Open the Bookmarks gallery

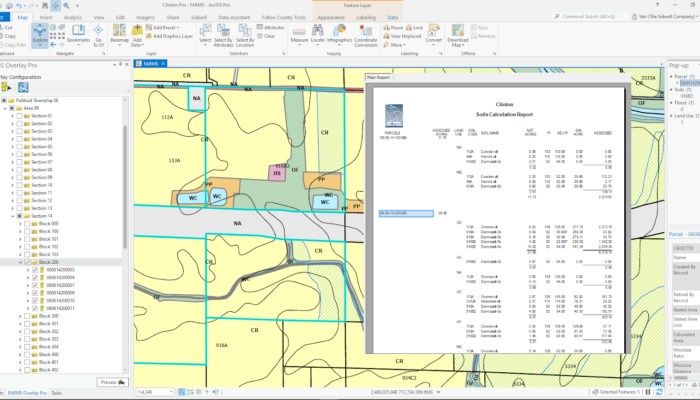[79, 34]
